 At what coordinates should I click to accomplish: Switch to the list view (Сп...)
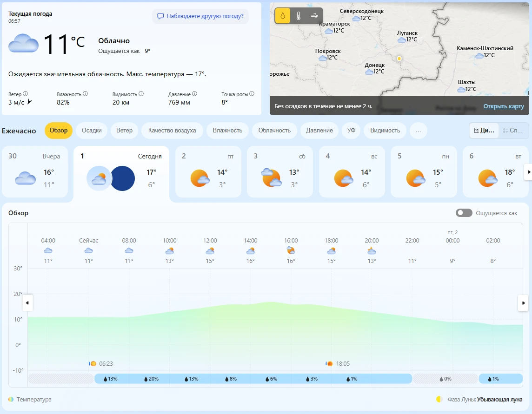(513, 131)
